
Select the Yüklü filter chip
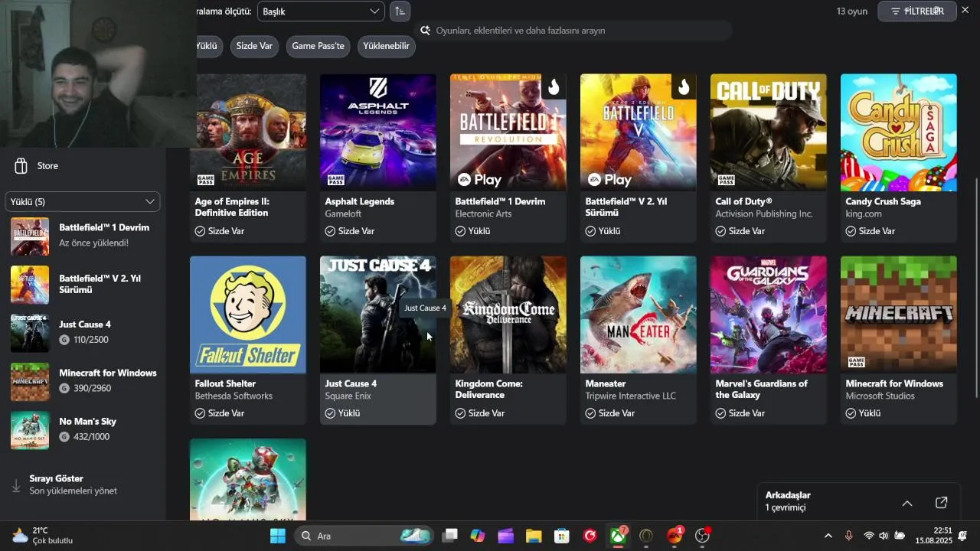coord(208,46)
